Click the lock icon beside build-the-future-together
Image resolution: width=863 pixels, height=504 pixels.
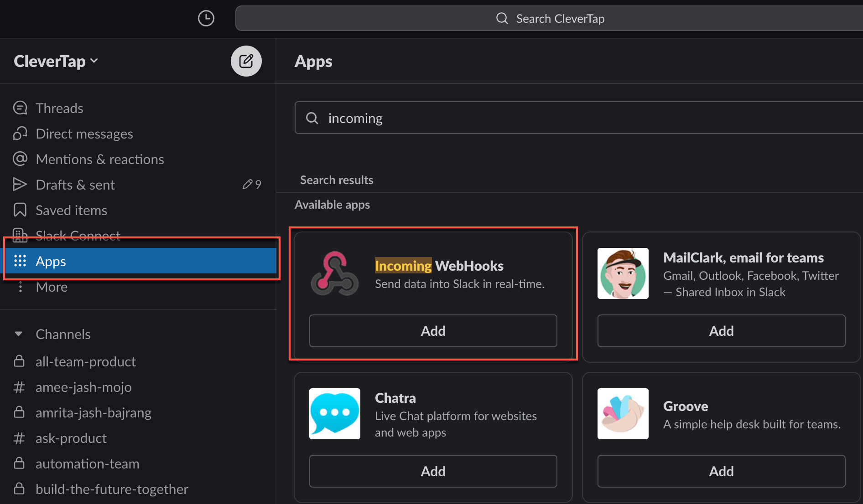pos(19,489)
